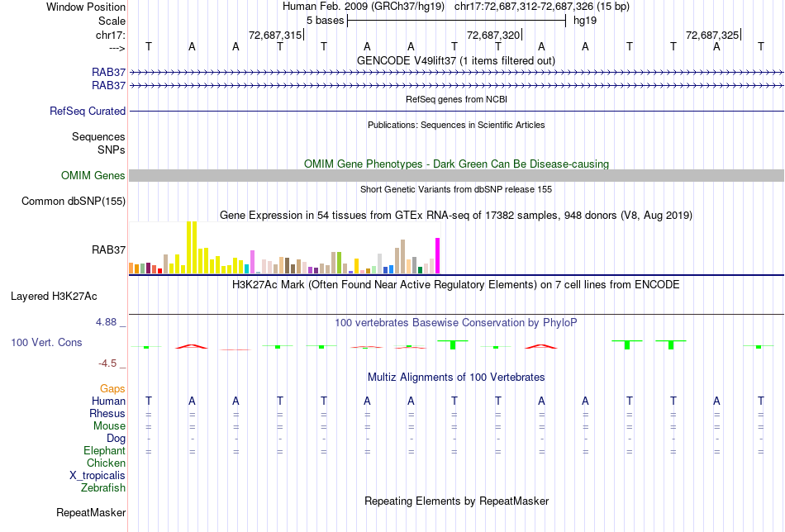This screenshot has height=532, width=785.
Task: Click the RefSeq Curated intron line item
Action: pyautogui.click(x=456, y=111)
